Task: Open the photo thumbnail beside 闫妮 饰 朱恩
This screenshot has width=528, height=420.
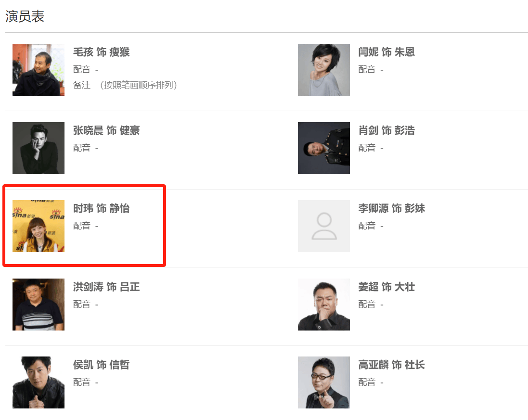Action: coord(323,70)
